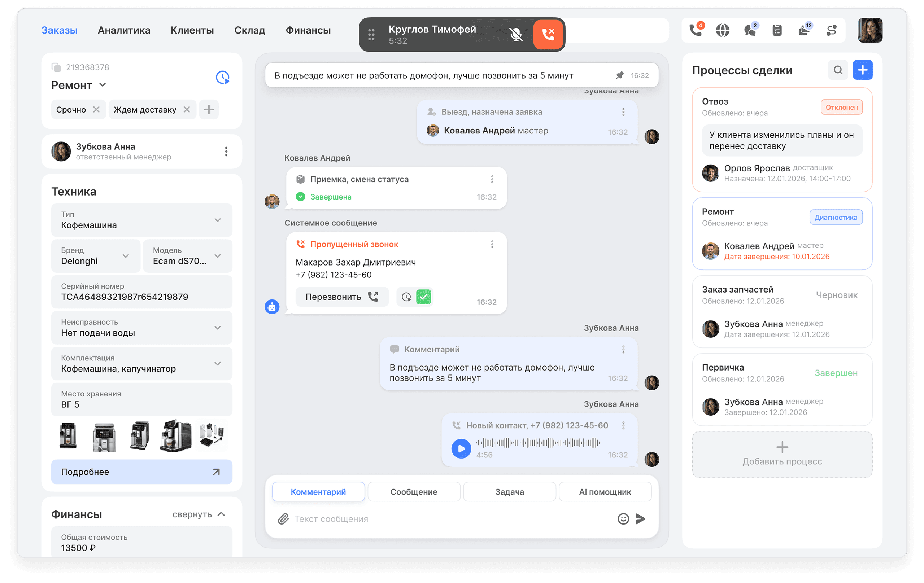924x583 pixels.
Task: Open the Аналитика menu section
Action: [x=123, y=30]
